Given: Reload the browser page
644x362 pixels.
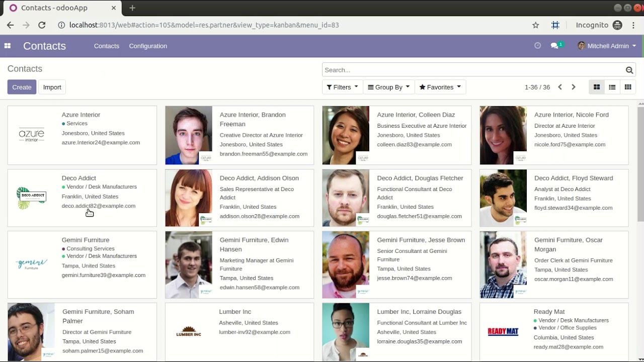Looking at the screenshot, I should tap(42, 25).
